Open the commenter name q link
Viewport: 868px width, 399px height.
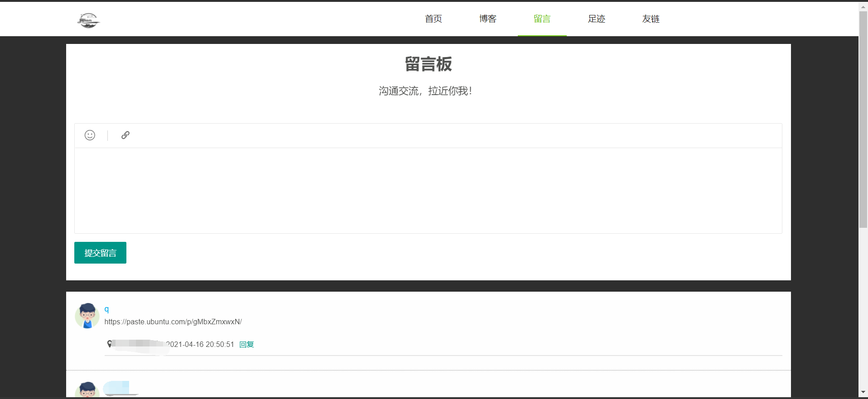(x=106, y=309)
